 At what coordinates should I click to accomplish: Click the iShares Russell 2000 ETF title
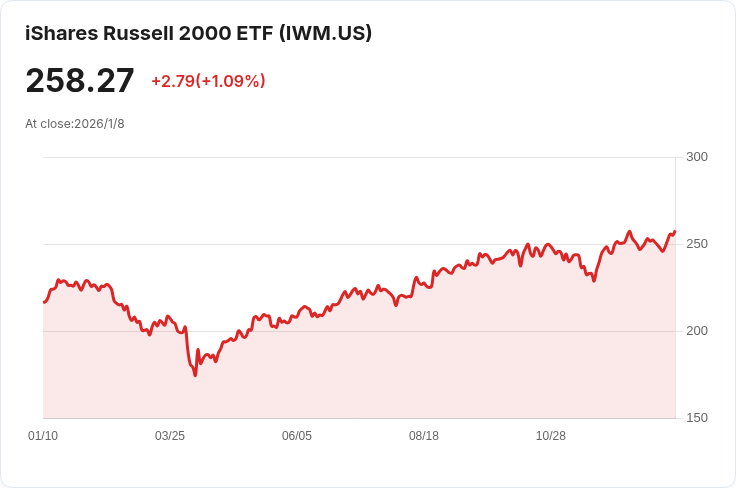point(198,33)
